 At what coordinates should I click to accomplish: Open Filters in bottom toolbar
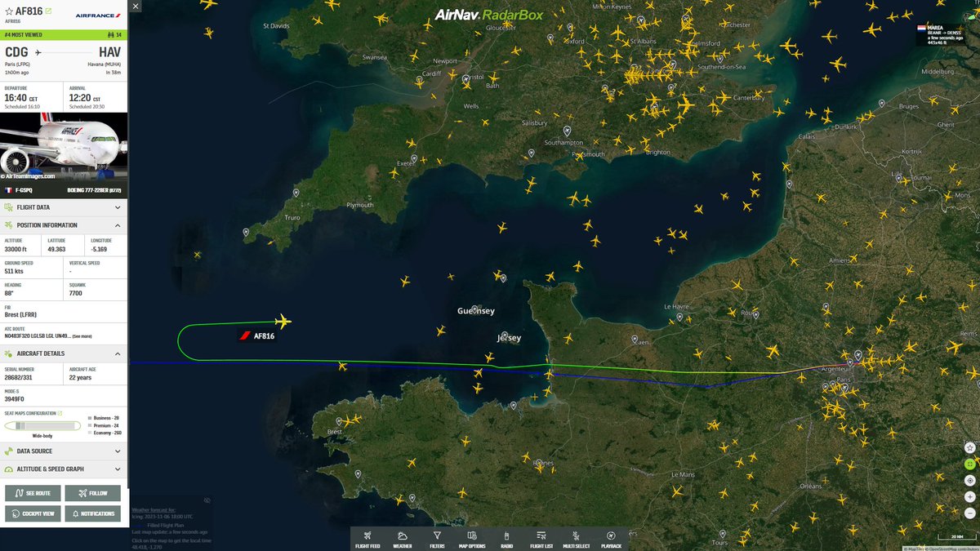tap(437, 540)
